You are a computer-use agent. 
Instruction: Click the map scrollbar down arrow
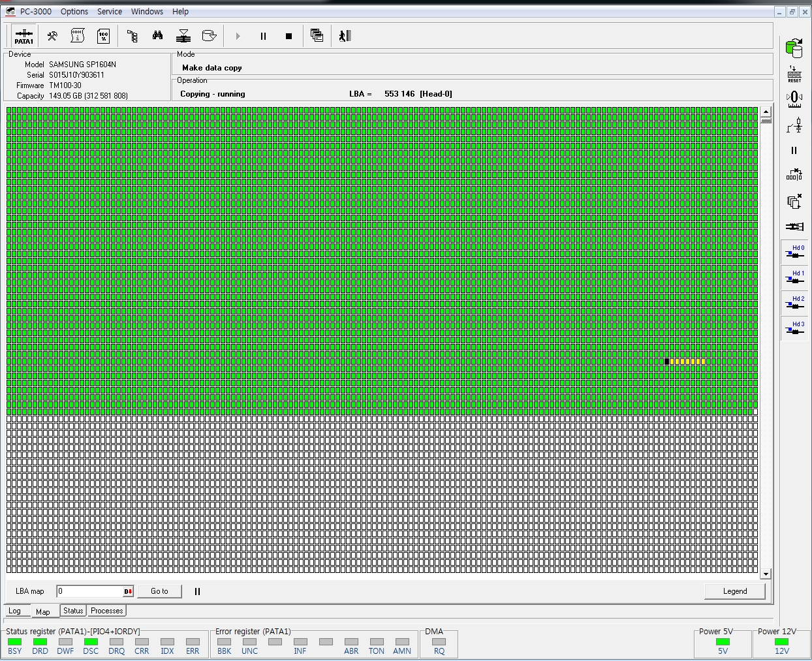click(766, 574)
